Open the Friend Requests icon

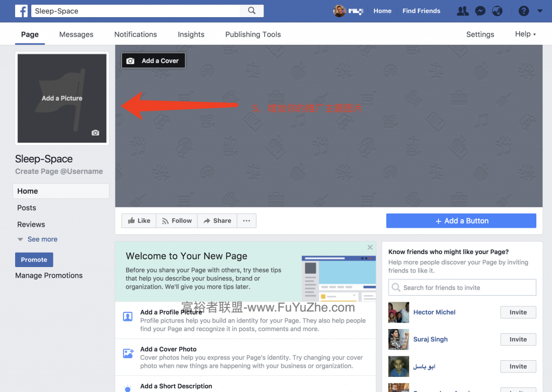(463, 11)
